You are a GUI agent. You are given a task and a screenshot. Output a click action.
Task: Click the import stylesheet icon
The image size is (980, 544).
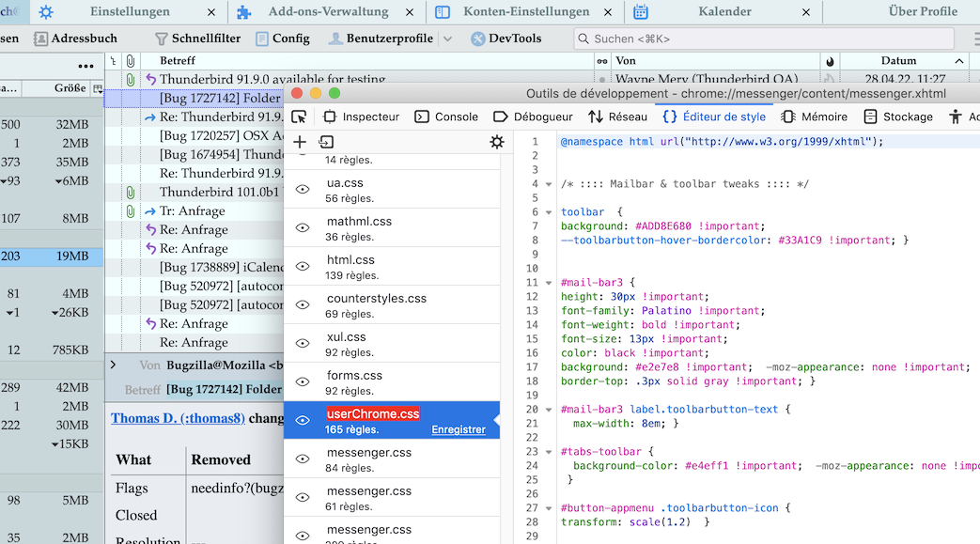tap(326, 142)
